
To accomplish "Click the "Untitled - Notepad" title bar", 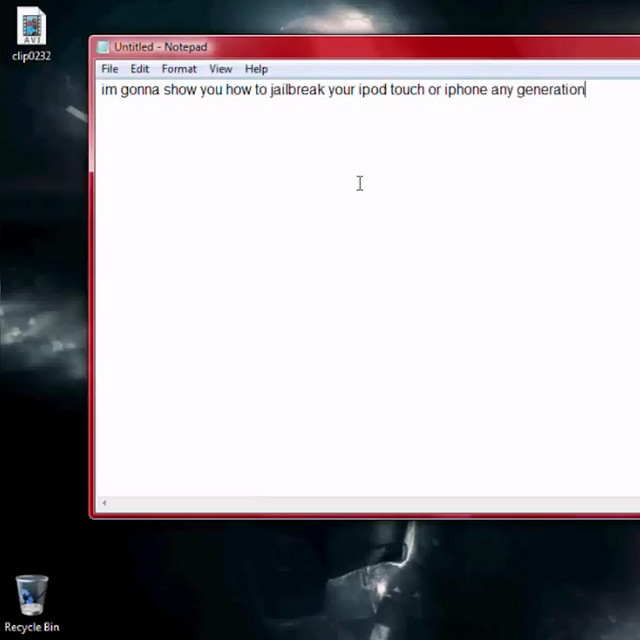I will [x=364, y=47].
